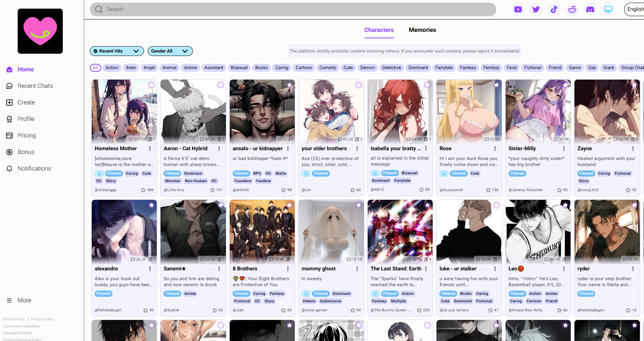Open the YouTube social link icon
The height and width of the screenshot is (341, 644).
pos(518,9)
